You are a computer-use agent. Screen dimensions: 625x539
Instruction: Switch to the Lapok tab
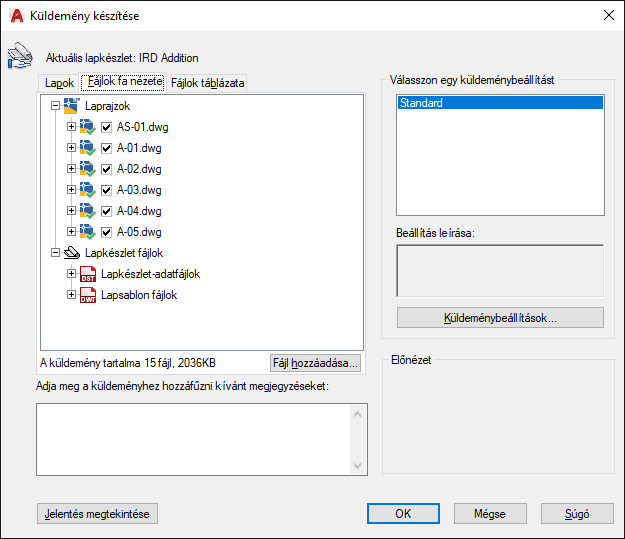[59, 83]
